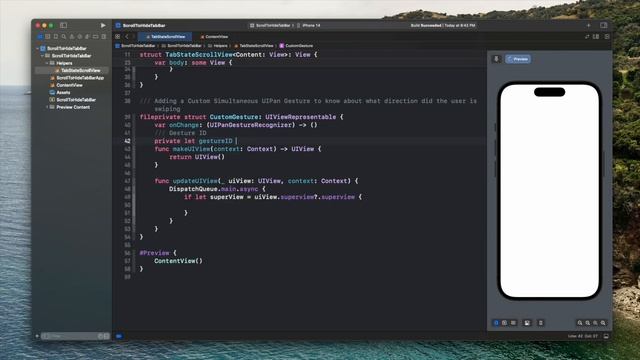This screenshot has height=360, width=640.
Task: Toggle source-controlled files filter in navigator
Action: [107, 336]
